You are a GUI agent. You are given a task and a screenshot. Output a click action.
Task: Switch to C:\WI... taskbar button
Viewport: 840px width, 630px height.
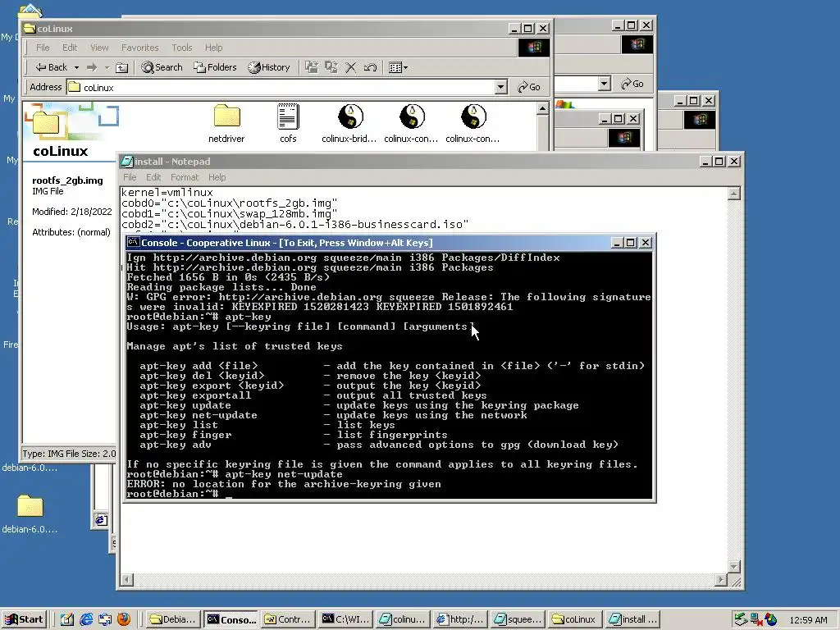pos(345,619)
